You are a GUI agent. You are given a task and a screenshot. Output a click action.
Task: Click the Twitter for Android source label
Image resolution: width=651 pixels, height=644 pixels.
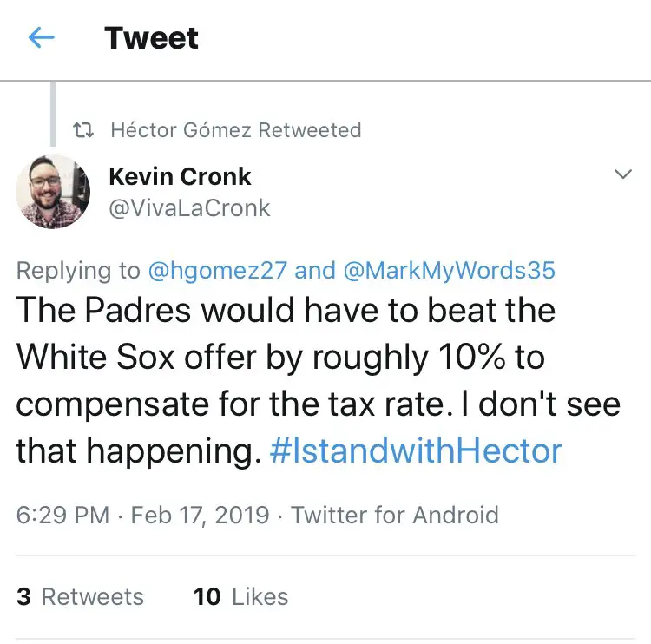coord(394,515)
